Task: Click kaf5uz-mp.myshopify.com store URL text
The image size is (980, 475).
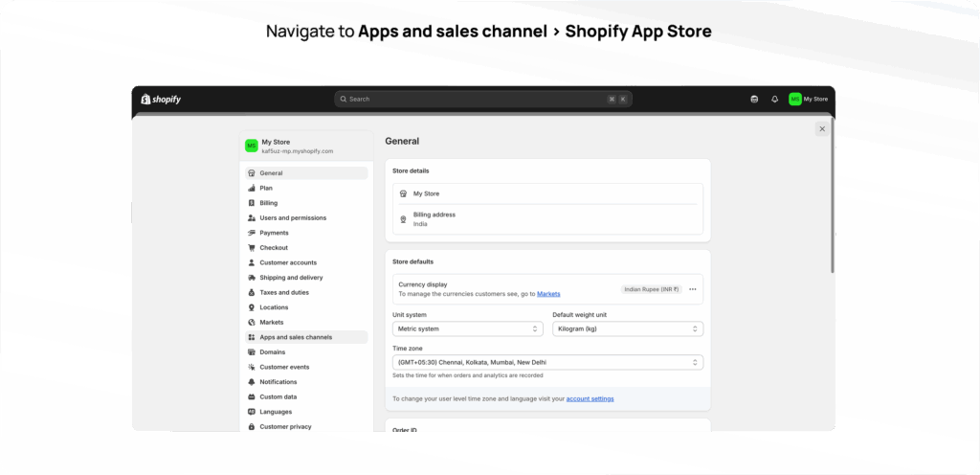Action: 298,151
